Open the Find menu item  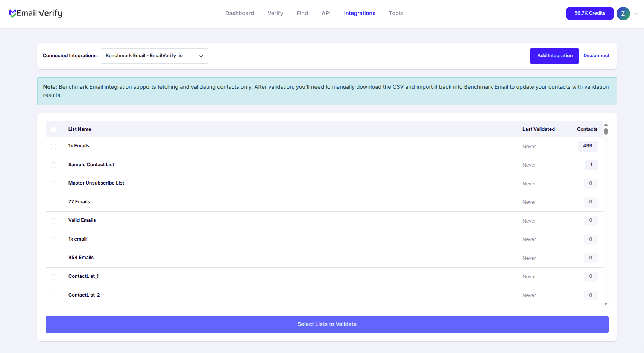tap(302, 13)
